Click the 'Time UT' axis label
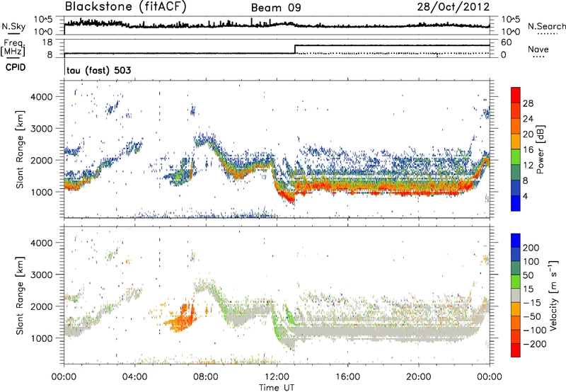The image size is (566, 392). pyautogui.click(x=277, y=388)
